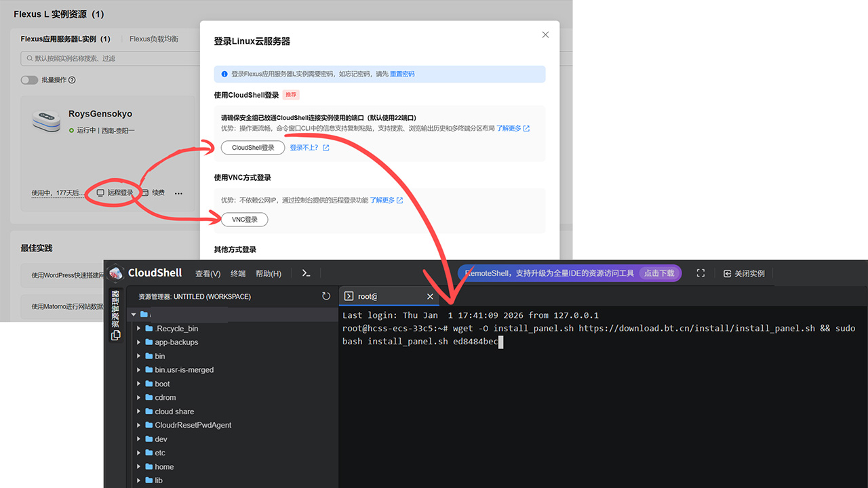Click the 使用中，177天后 expiry text
This screenshot has height=488, width=868.
click(58, 193)
